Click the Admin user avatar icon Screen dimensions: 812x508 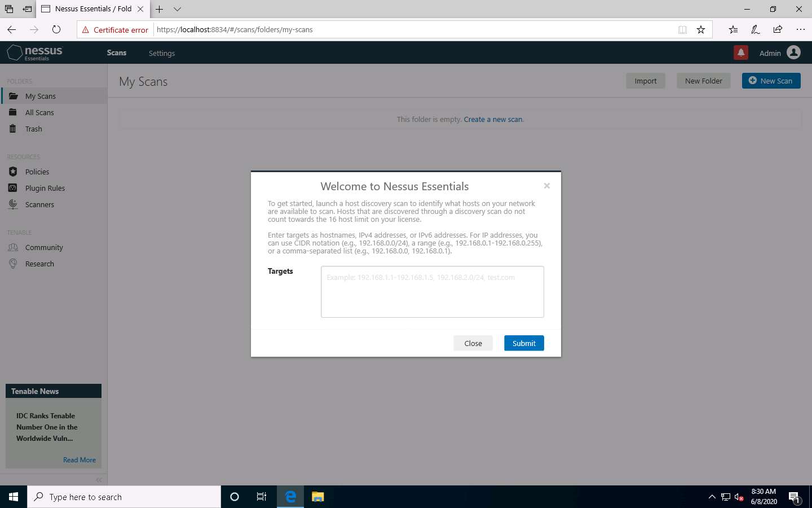[x=794, y=52]
